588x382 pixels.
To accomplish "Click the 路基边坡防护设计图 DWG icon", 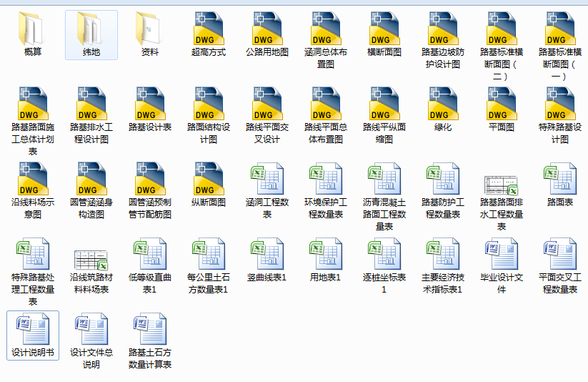I will 442,29.
